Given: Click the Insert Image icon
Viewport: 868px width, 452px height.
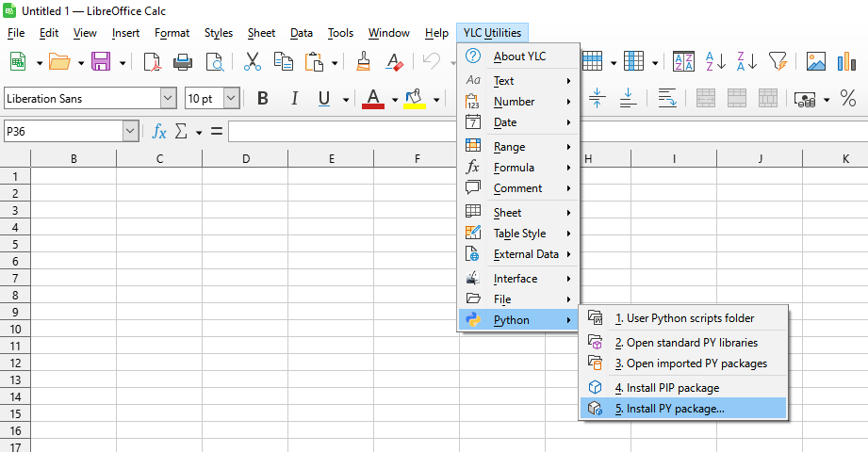Looking at the screenshot, I should [x=815, y=62].
